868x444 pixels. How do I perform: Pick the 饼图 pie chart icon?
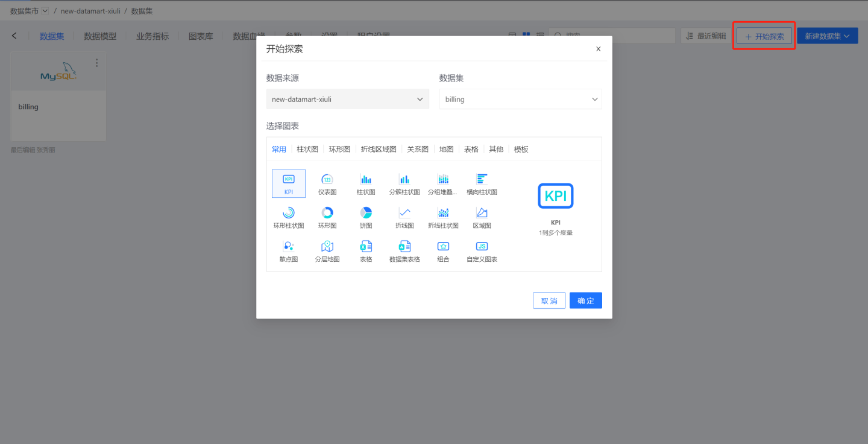(x=366, y=213)
